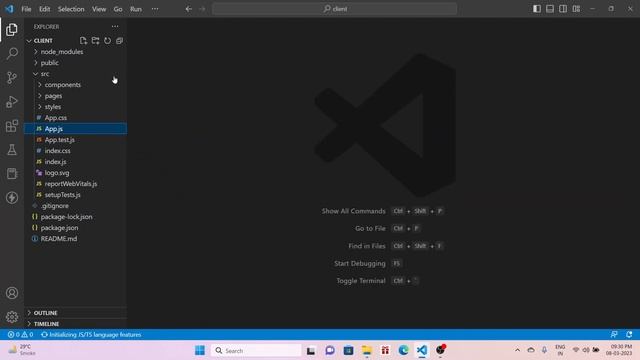The image size is (640, 360).
Task: Open the File menu
Action: (26, 9)
